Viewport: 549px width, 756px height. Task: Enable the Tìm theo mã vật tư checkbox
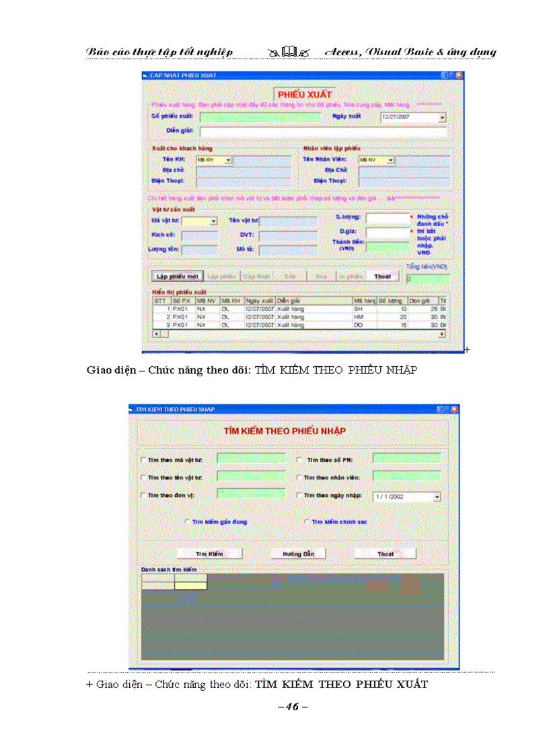click(x=142, y=460)
